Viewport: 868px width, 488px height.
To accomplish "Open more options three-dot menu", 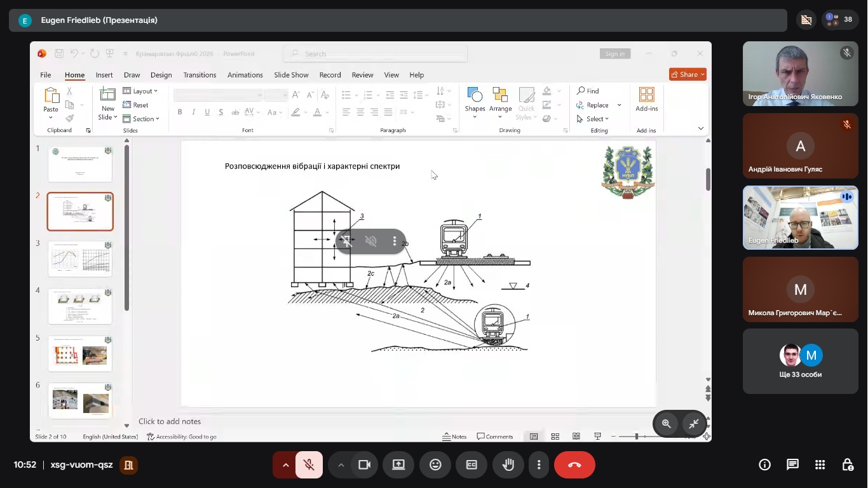I will pyautogui.click(x=539, y=465).
